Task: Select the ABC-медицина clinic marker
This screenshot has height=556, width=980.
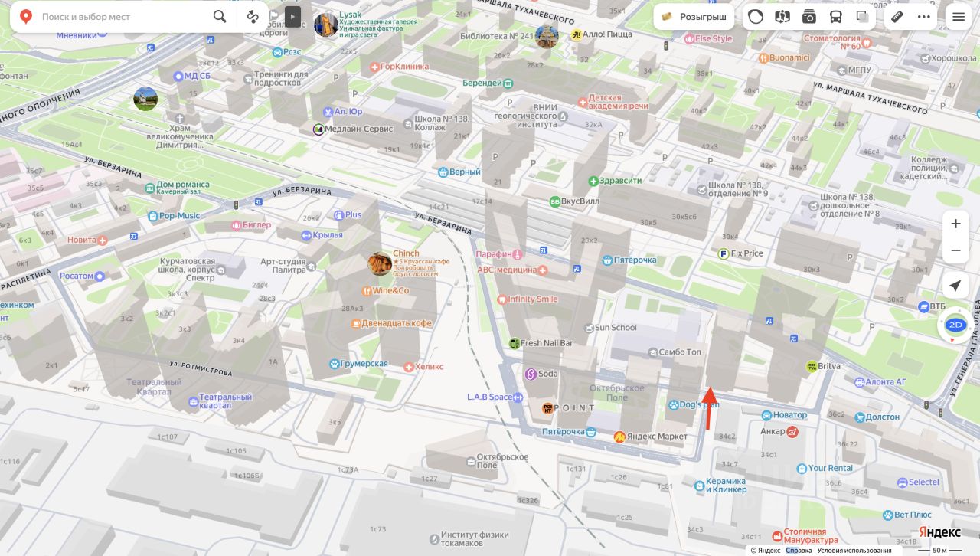Action: coord(543,270)
